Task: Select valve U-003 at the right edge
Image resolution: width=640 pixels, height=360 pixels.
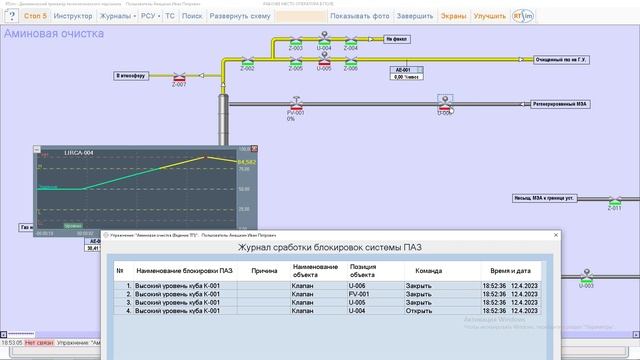Action: (x=587, y=276)
